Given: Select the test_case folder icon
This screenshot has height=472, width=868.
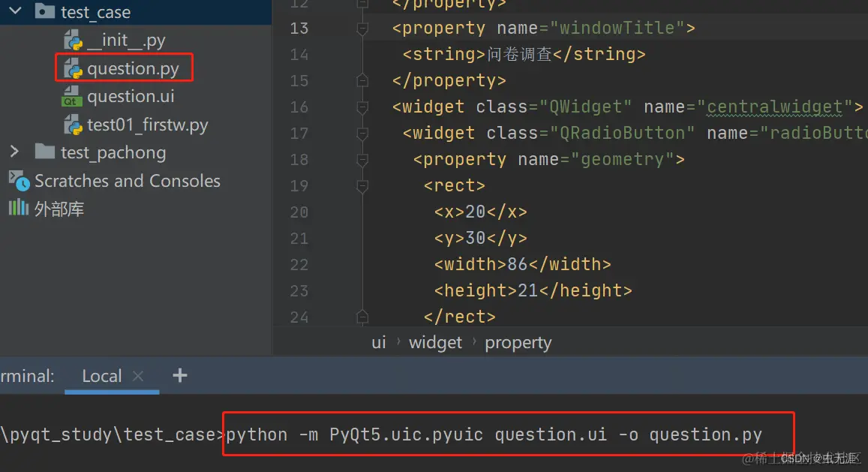Looking at the screenshot, I should [44, 11].
